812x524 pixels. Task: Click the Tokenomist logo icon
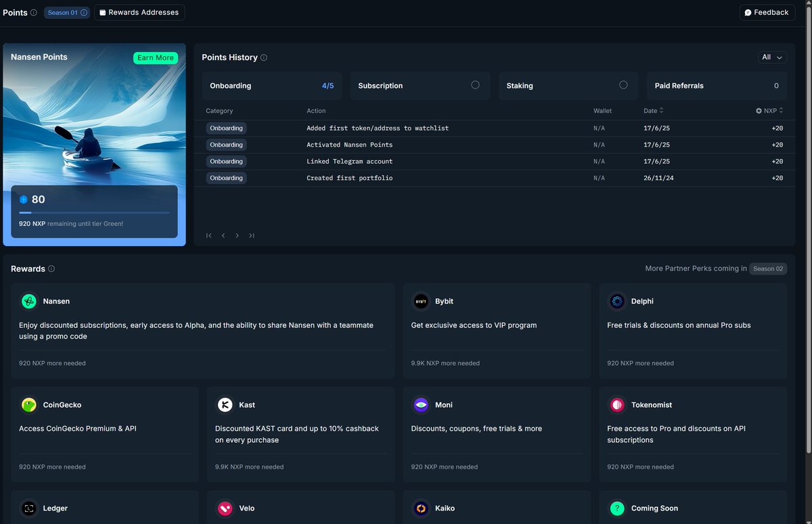coord(617,404)
